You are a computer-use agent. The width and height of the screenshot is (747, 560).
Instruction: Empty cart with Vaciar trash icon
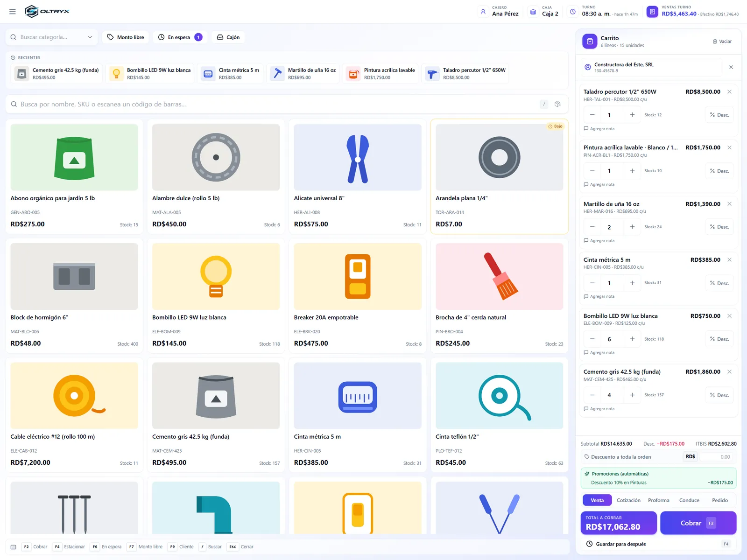tap(722, 42)
